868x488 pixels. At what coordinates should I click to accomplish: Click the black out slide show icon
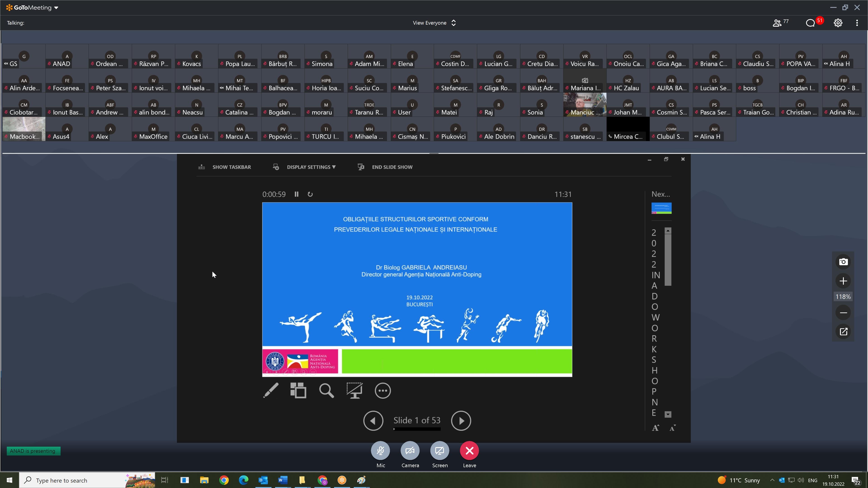(x=354, y=390)
